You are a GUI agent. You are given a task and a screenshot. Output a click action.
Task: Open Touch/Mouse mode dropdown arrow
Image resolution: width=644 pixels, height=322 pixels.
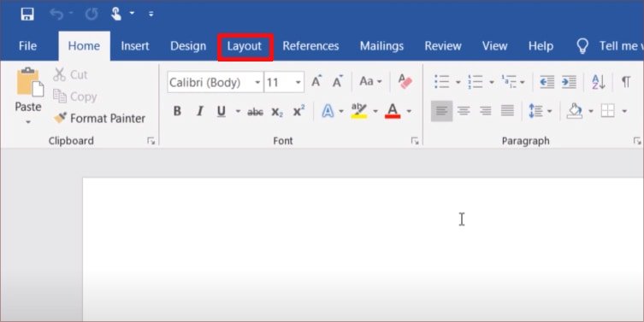132,14
